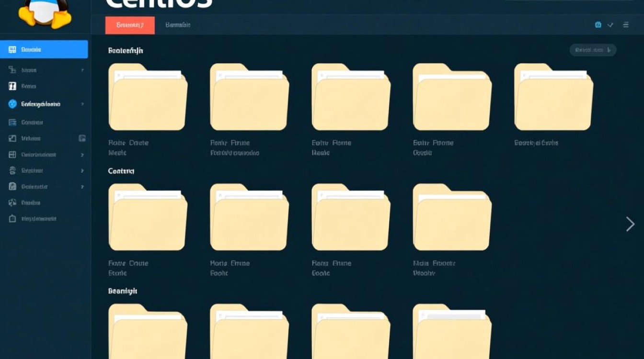The height and width of the screenshot is (359, 644).
Task: Open the middle folder in the top row
Action: point(351,97)
